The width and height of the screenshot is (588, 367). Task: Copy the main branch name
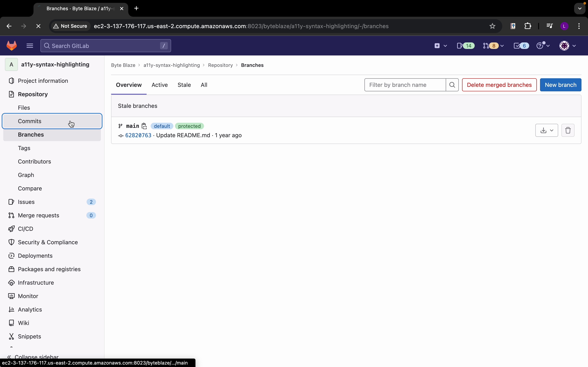[144, 126]
